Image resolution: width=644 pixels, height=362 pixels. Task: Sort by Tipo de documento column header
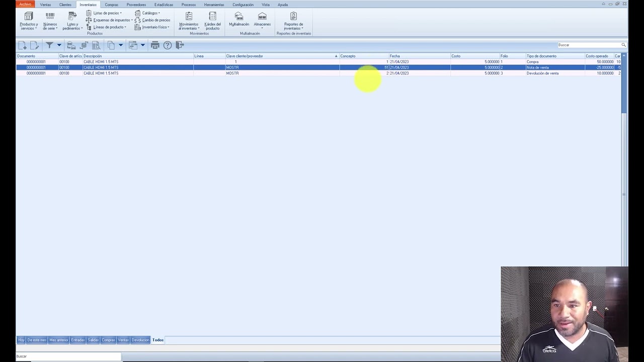[x=555, y=56]
